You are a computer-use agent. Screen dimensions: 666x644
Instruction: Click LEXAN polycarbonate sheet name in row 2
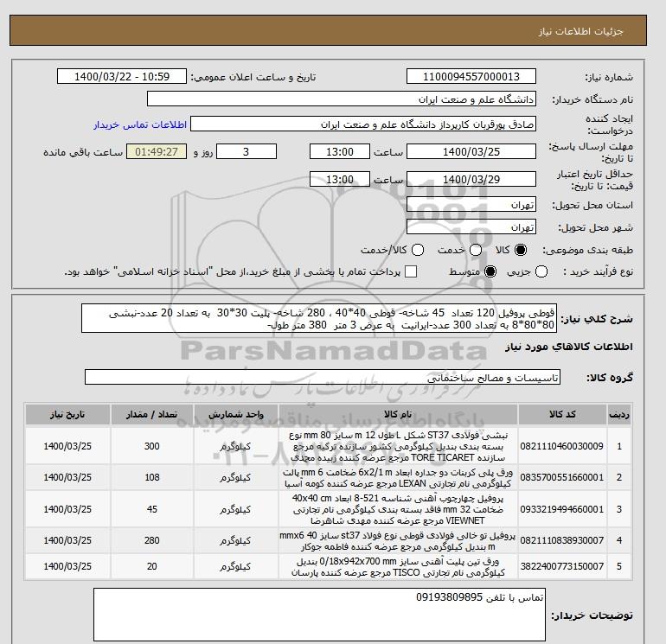click(398, 477)
